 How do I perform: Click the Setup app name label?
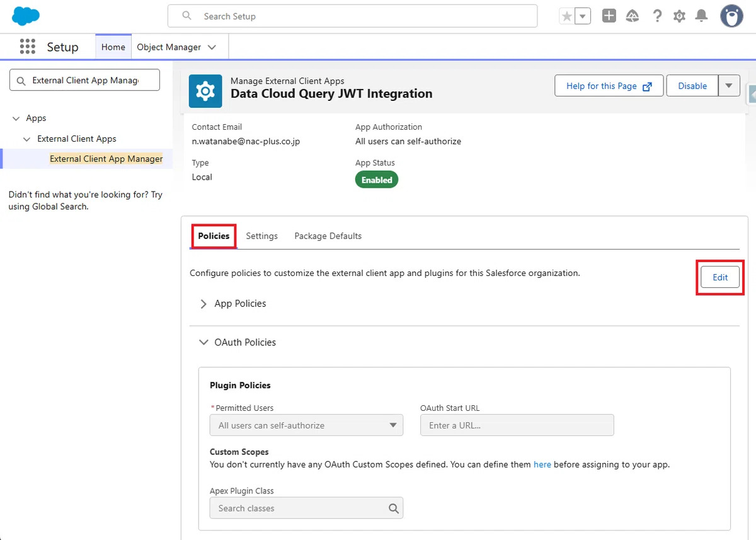pos(62,47)
